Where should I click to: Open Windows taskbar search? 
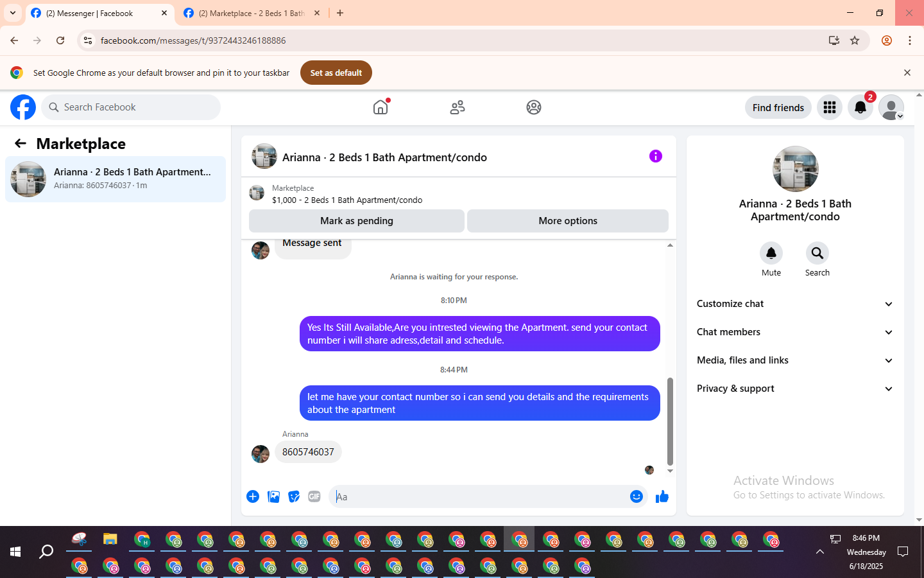[x=46, y=552]
